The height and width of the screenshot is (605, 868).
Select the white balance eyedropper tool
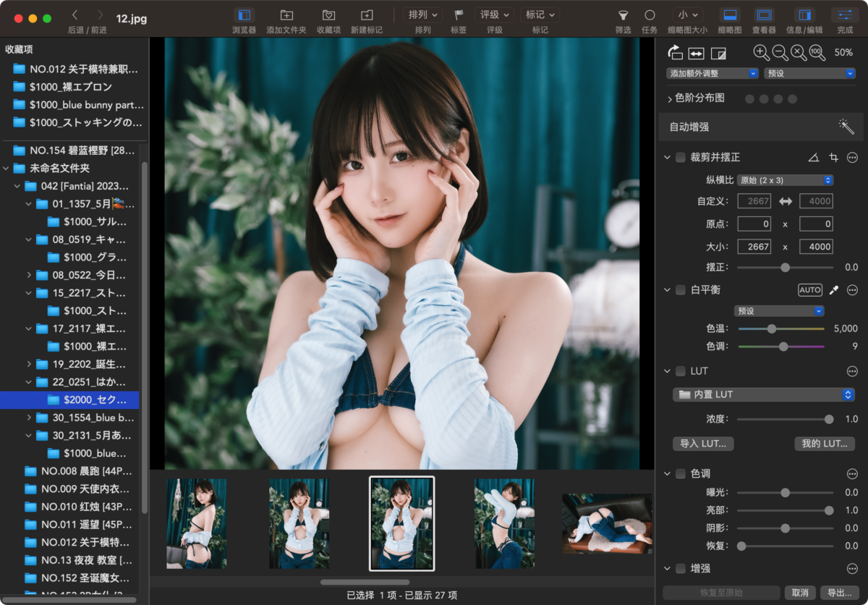[834, 290]
